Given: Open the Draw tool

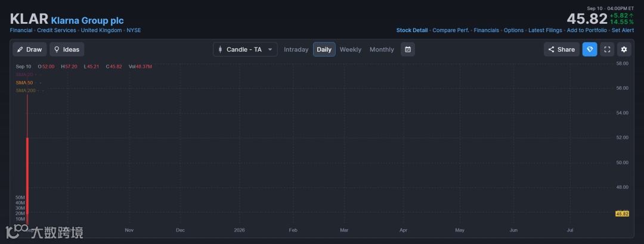Looking at the screenshot, I should click(x=30, y=49).
